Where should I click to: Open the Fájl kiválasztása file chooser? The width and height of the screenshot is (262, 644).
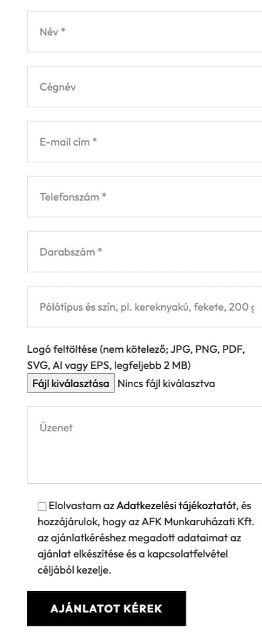[x=71, y=383]
